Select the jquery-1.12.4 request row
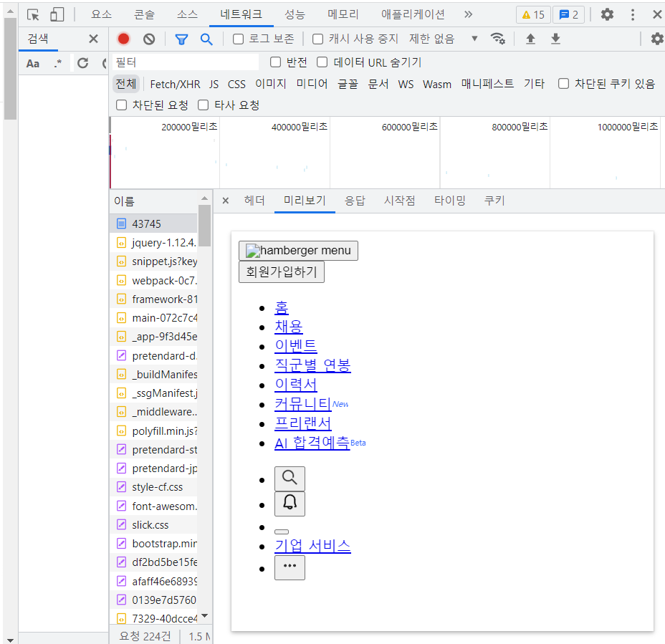This screenshot has height=644, width=665. (154, 243)
